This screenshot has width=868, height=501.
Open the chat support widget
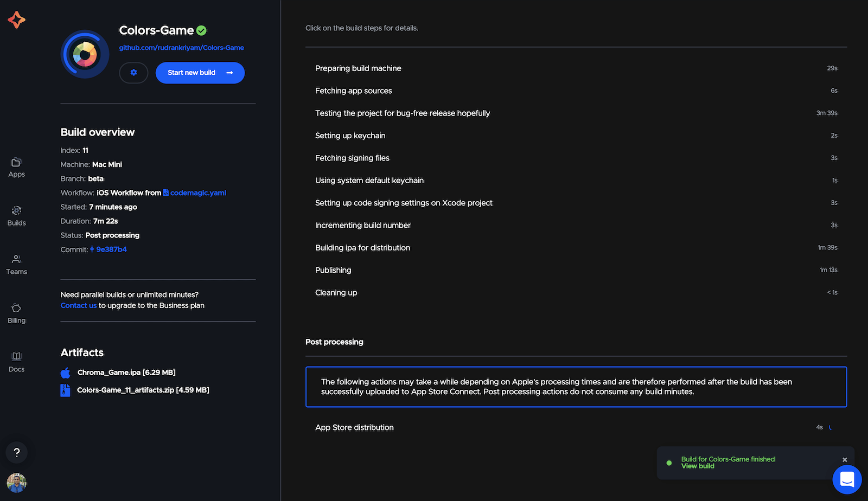point(847,479)
